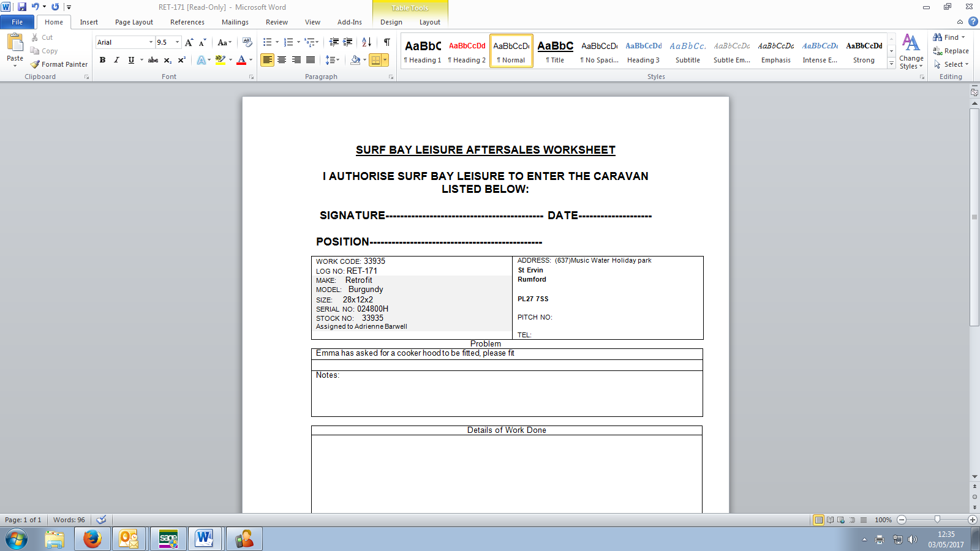Apply the Heading 1 style
Screen dimensions: 980x551
[x=423, y=51]
